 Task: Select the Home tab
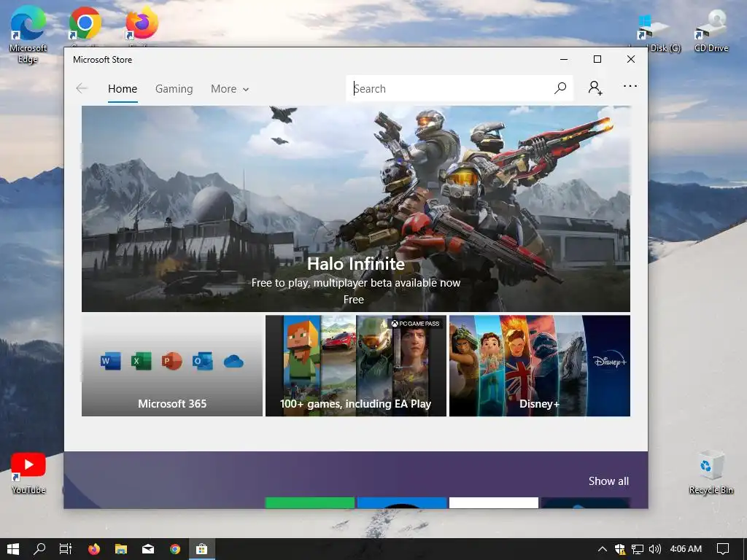[123, 89]
